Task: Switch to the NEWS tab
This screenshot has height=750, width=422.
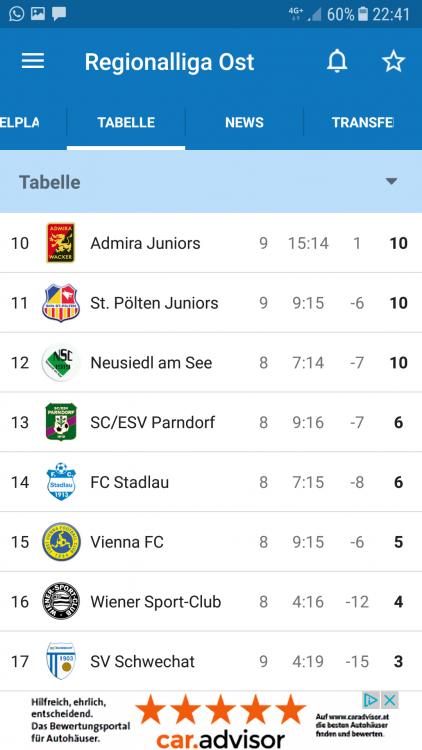Action: pos(244,122)
